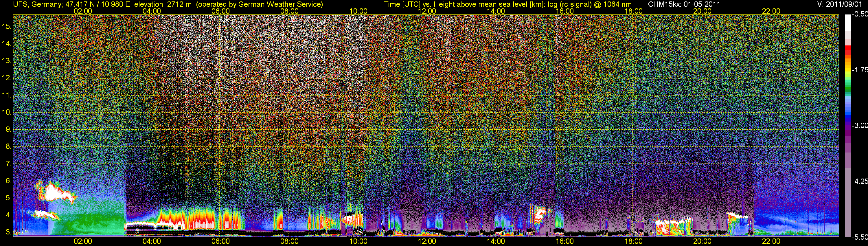Click the 16:00 label on the bottom time axis
Image resolution: width=868 pixels, height=246 pixels.
(565, 241)
